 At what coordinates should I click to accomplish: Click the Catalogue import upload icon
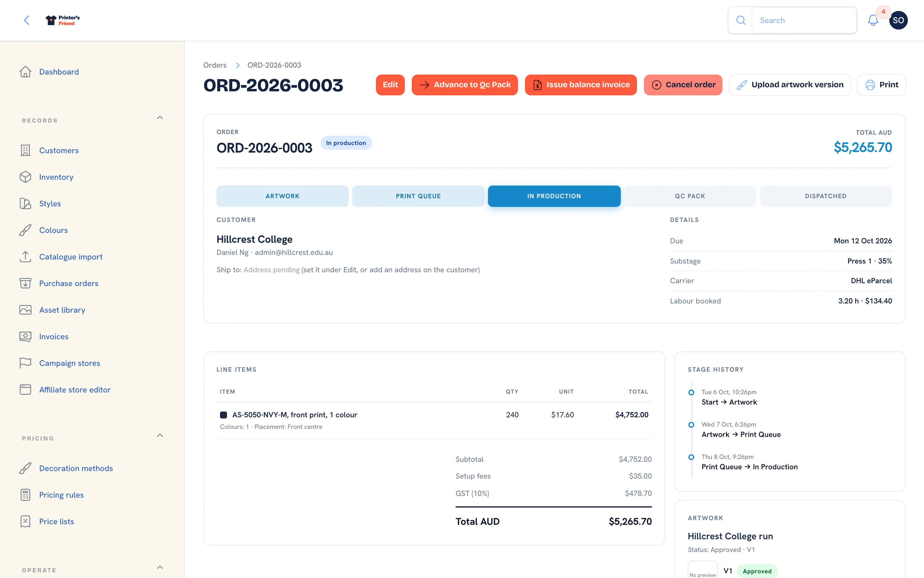point(25,257)
